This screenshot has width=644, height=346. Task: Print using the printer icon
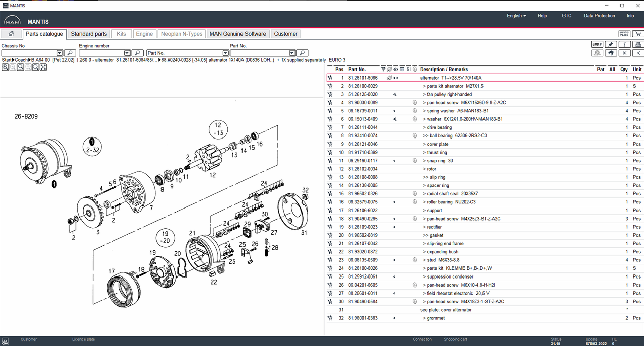click(638, 44)
